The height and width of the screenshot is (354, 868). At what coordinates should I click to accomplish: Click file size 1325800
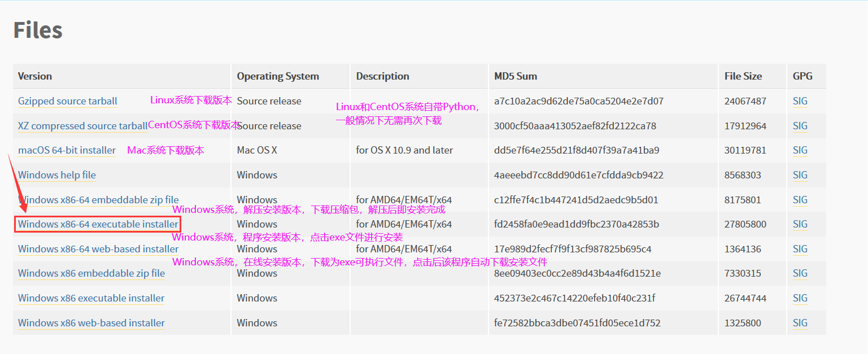pyautogui.click(x=743, y=323)
